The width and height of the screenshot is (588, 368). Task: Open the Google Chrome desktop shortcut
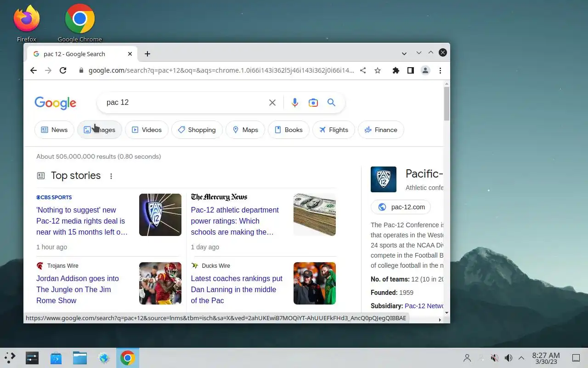[x=80, y=23]
